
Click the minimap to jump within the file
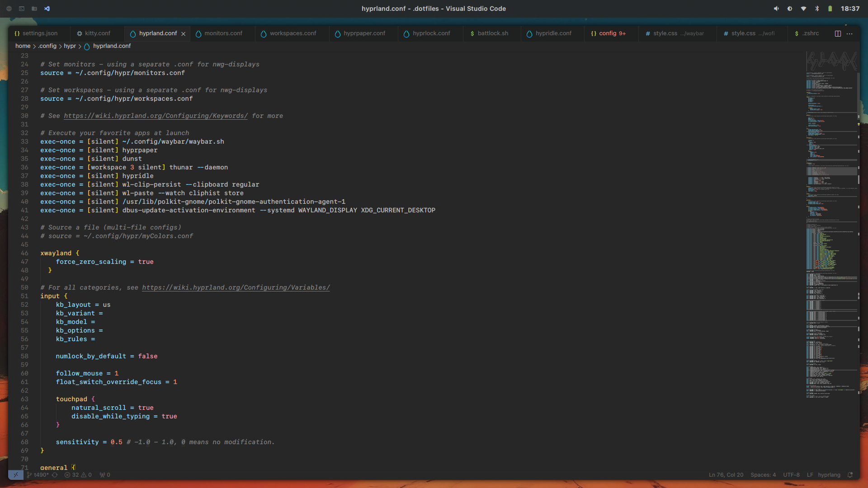coord(831,226)
